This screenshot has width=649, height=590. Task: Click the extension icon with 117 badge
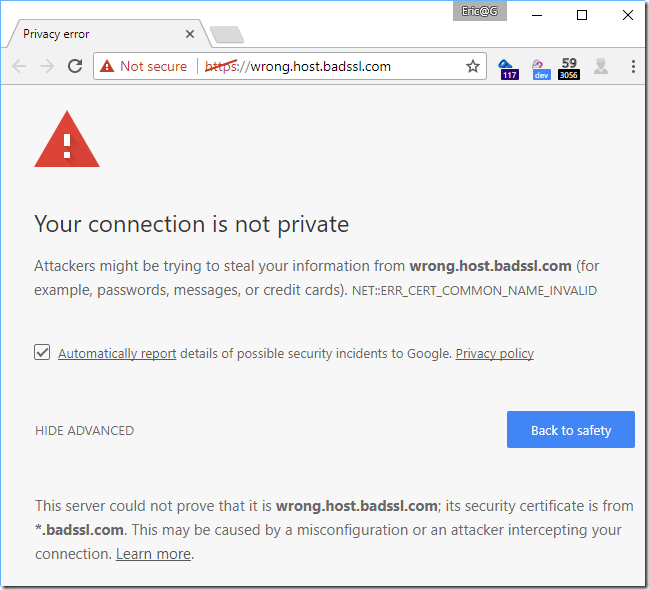tap(509, 68)
